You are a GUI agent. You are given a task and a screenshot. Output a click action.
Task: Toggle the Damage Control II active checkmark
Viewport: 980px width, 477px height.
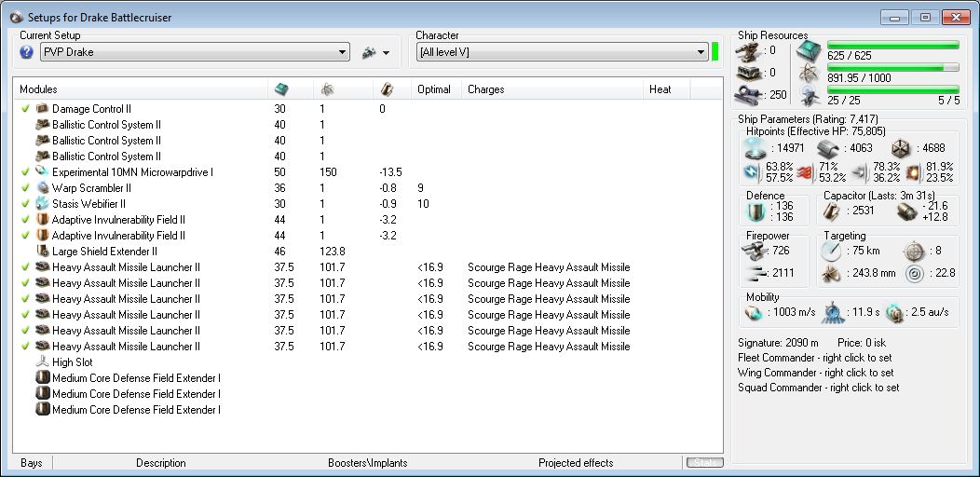tap(26, 109)
